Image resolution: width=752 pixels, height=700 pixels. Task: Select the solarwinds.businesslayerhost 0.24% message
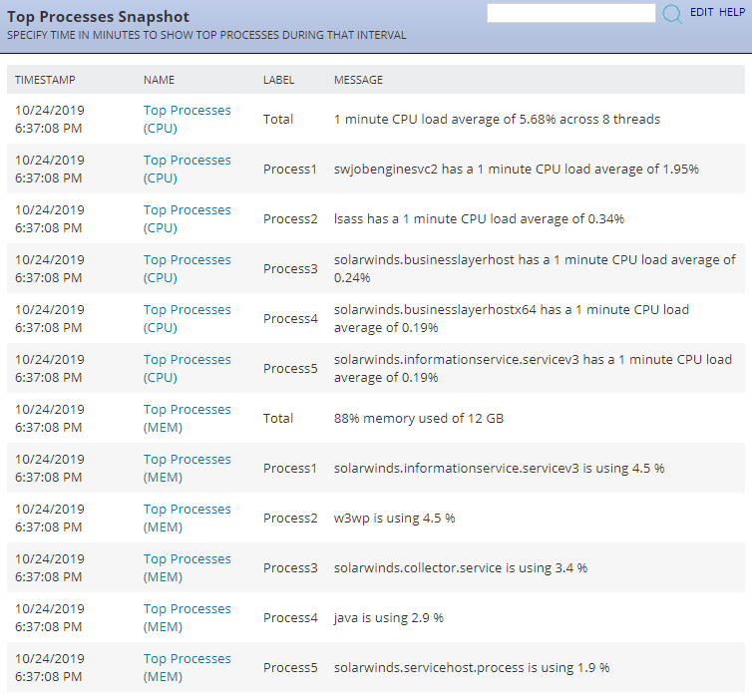[x=535, y=268]
